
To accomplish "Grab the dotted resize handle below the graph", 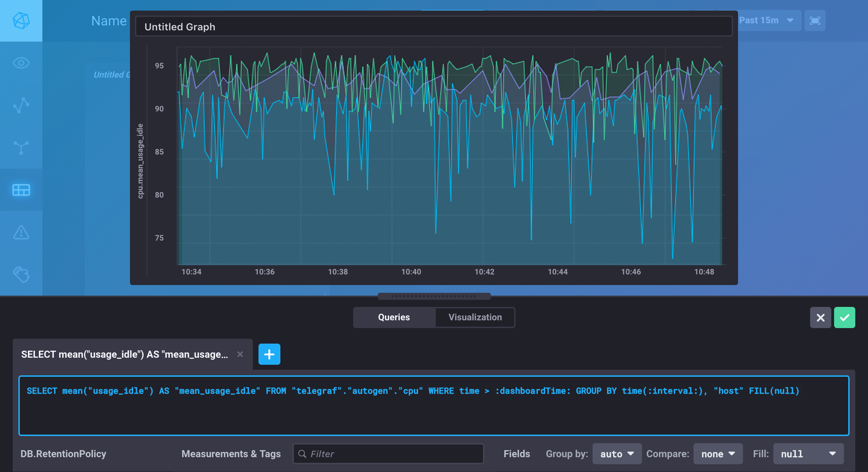I will click(434, 296).
